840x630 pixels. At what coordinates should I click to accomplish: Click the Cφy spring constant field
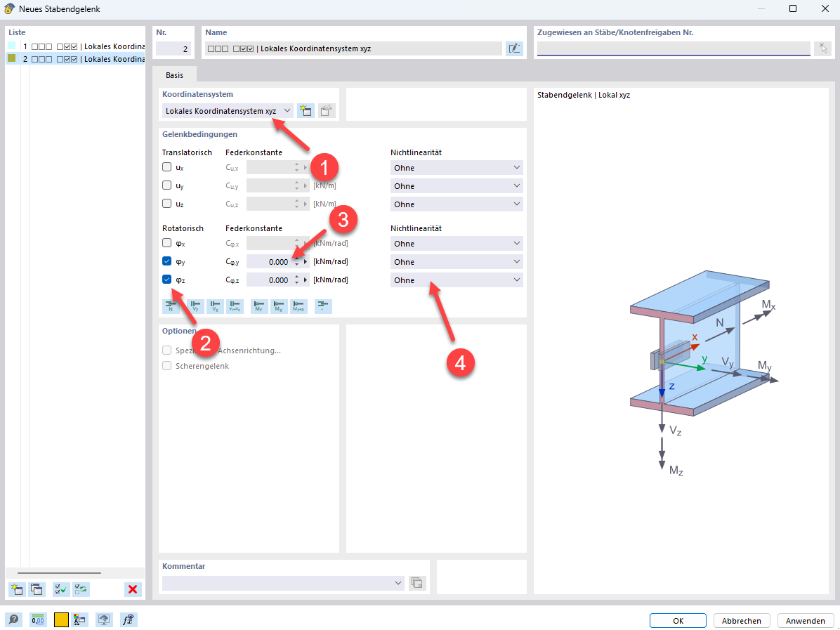(x=269, y=262)
